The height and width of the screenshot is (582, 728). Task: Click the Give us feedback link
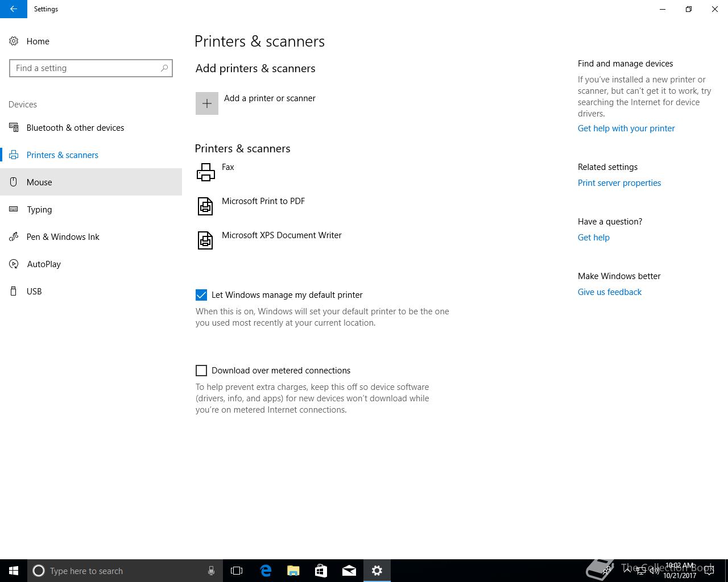610,292
